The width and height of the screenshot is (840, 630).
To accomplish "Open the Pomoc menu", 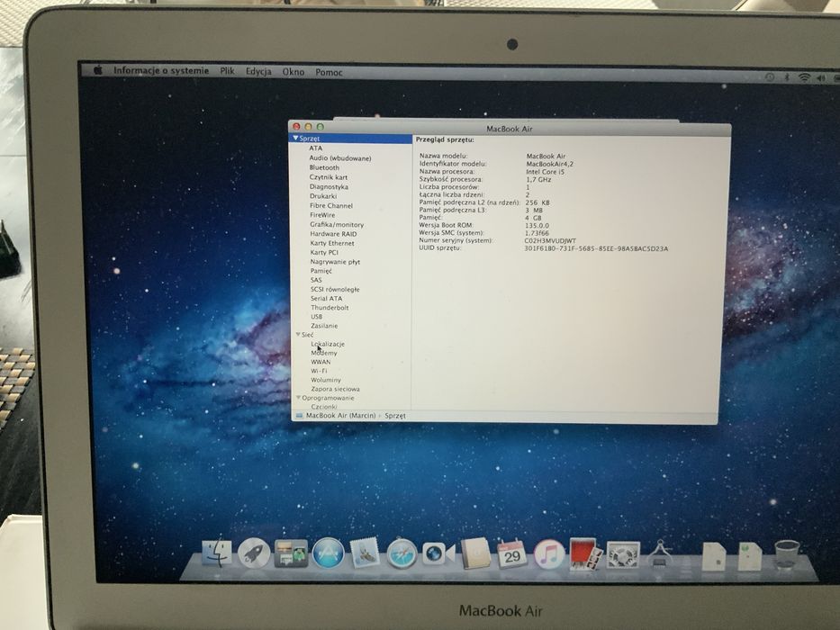I will (329, 72).
